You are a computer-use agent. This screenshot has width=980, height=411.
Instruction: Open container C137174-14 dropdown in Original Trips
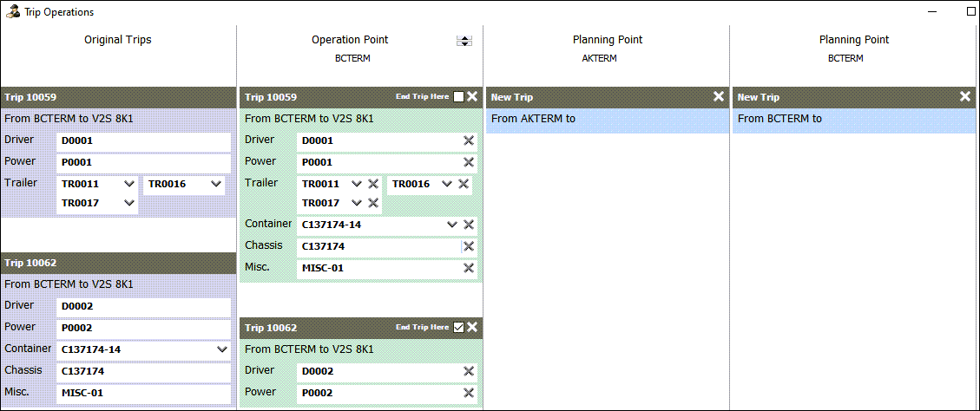pyautogui.click(x=221, y=349)
